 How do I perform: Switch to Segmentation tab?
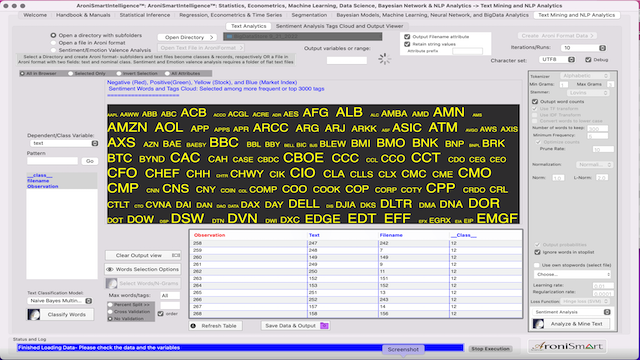click(x=309, y=15)
